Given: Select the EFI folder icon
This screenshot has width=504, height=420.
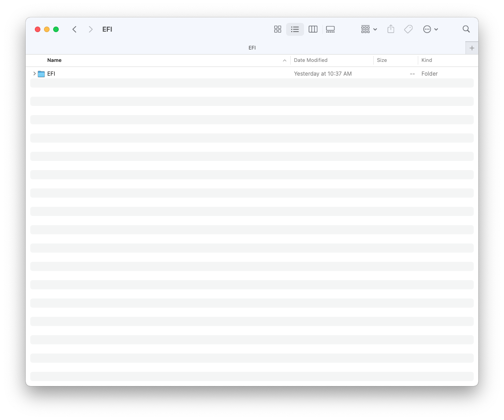Looking at the screenshot, I should [41, 74].
